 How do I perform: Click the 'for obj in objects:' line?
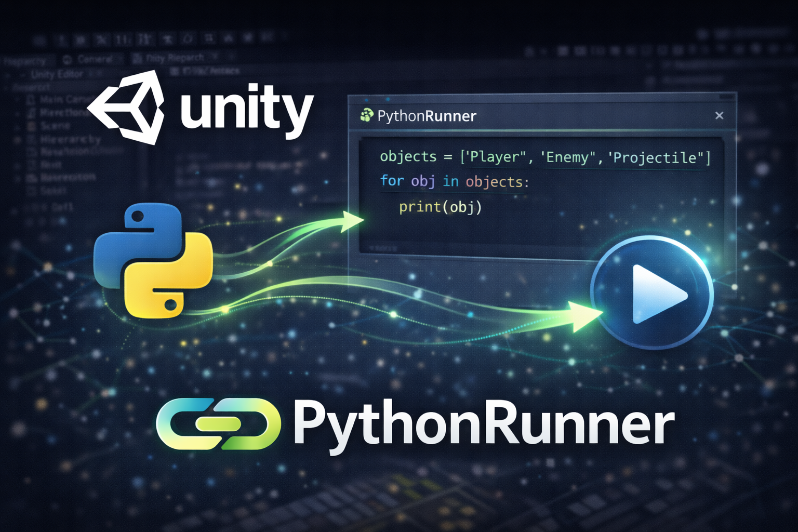(454, 181)
